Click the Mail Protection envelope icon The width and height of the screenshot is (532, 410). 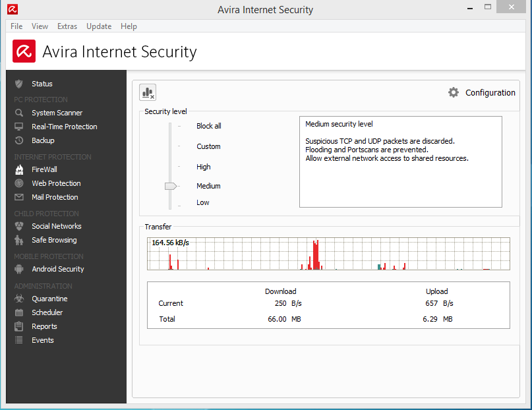[19, 197]
